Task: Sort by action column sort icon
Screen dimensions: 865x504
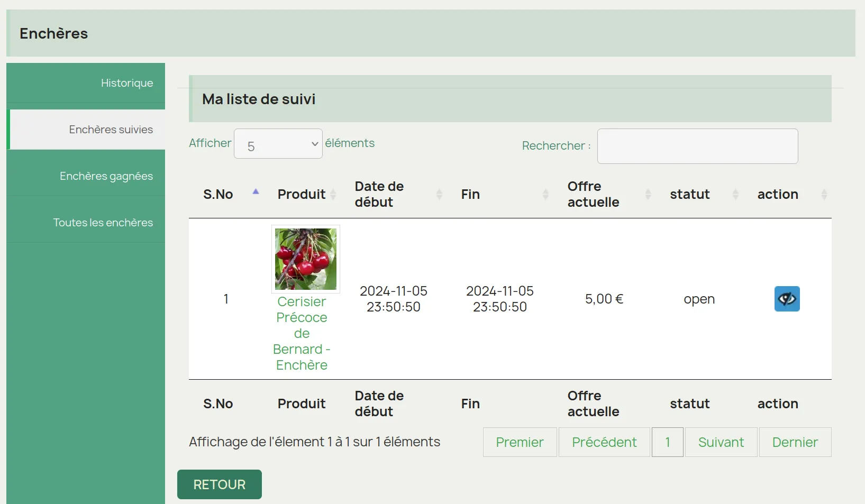Action: (824, 195)
